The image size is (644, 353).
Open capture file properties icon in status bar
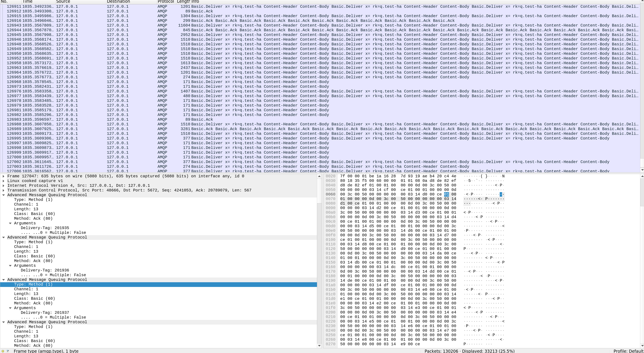[8, 351]
